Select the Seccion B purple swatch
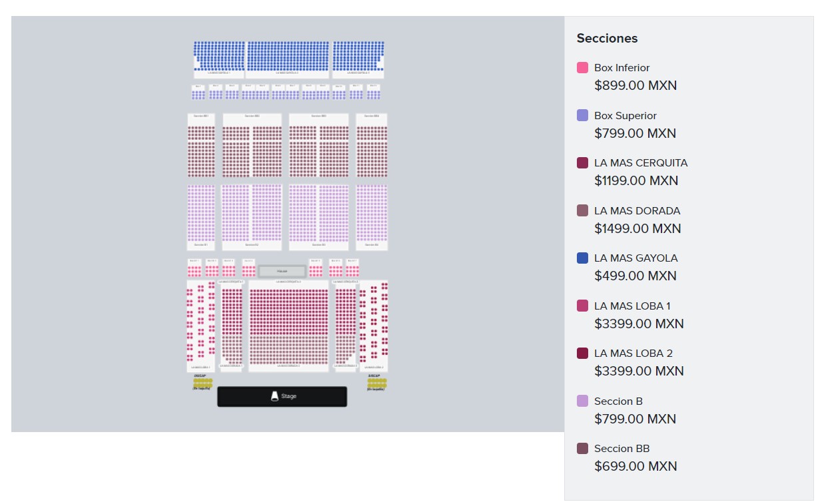 (582, 401)
